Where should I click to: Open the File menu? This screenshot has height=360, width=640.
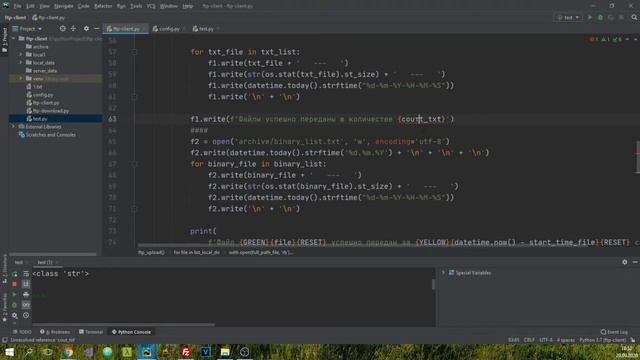(18, 6)
